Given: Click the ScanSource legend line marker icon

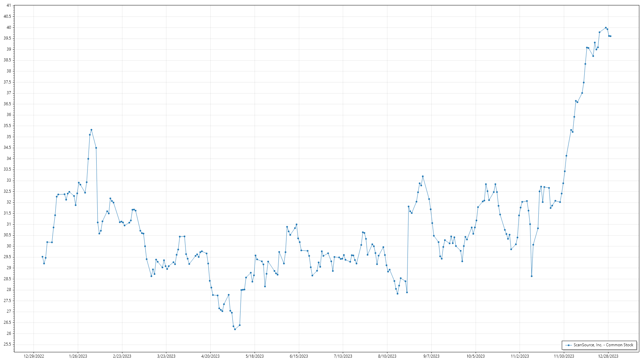Looking at the screenshot, I should (569, 345).
